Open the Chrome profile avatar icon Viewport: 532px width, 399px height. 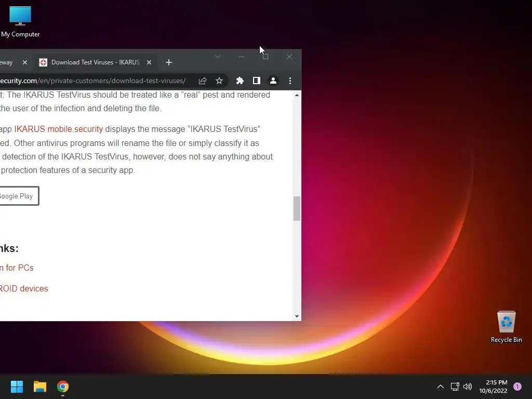[273, 81]
